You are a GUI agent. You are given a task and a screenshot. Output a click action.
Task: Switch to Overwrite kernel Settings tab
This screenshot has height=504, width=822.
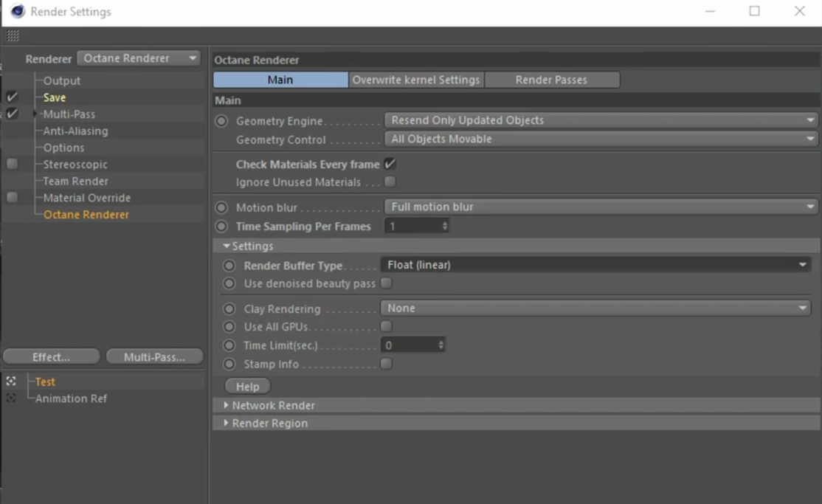(415, 80)
